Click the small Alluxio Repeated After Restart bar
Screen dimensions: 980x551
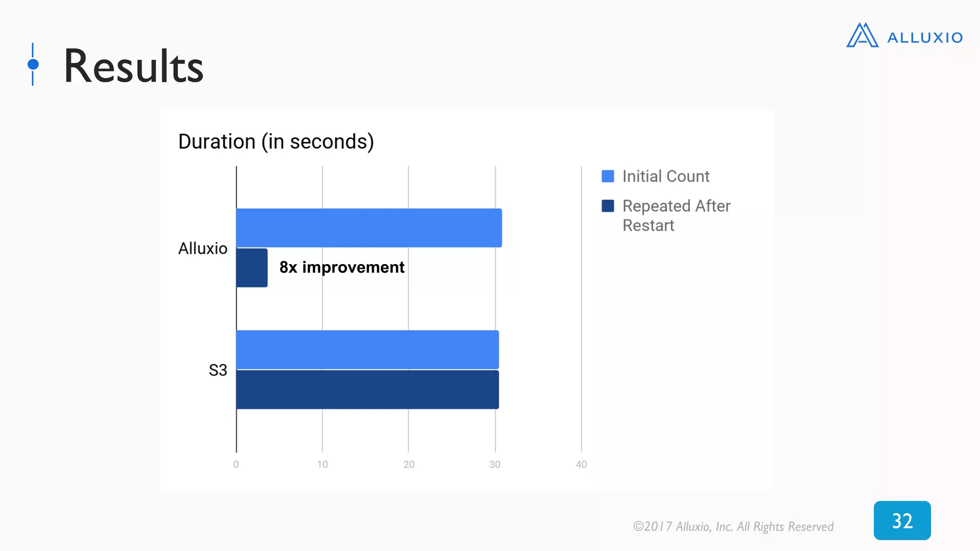[x=252, y=268]
